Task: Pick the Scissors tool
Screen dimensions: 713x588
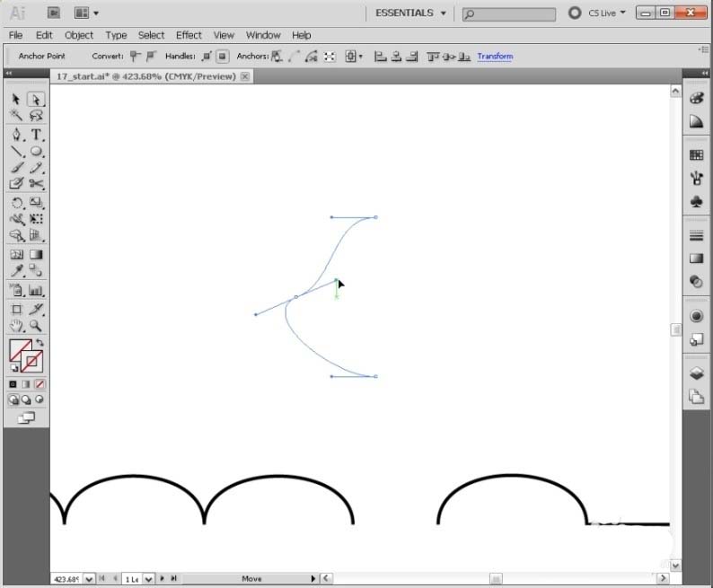Action: point(36,184)
